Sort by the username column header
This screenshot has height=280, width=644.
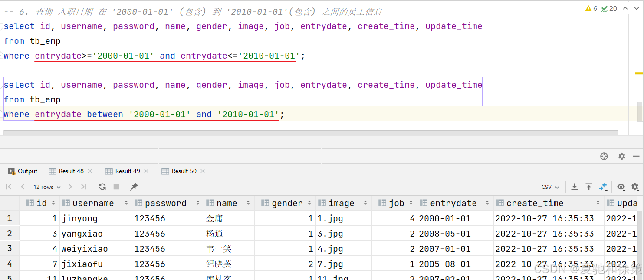96,203
